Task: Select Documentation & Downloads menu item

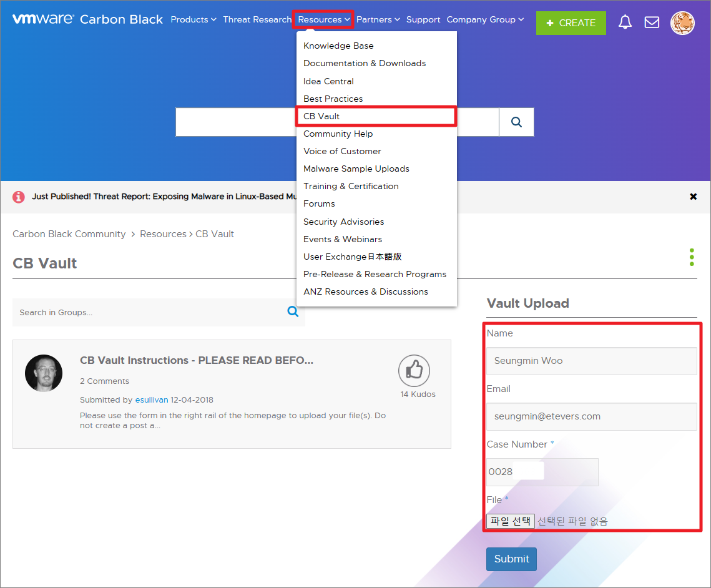Action: (365, 64)
